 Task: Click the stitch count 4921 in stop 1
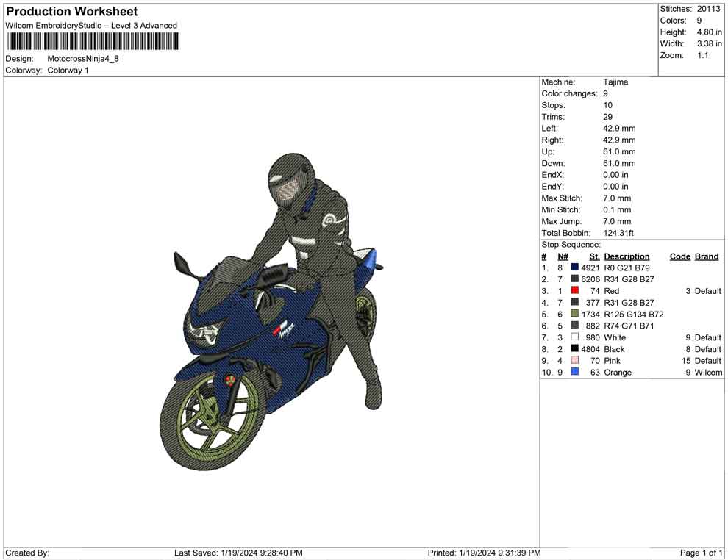click(590, 268)
